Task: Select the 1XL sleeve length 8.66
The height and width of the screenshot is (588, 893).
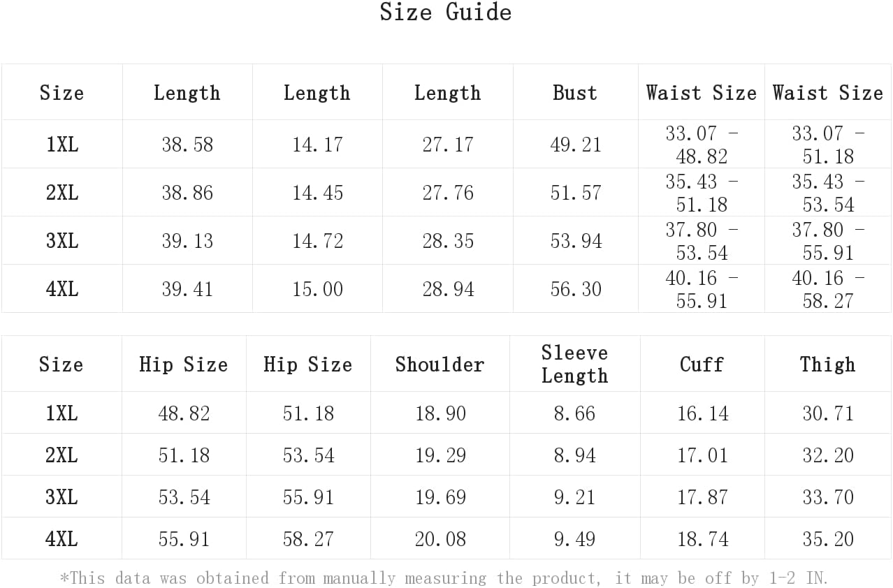Action: tap(575, 413)
